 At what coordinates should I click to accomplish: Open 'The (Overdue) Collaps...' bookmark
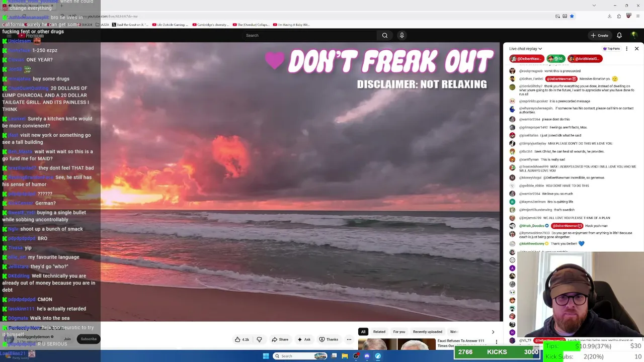(251, 25)
